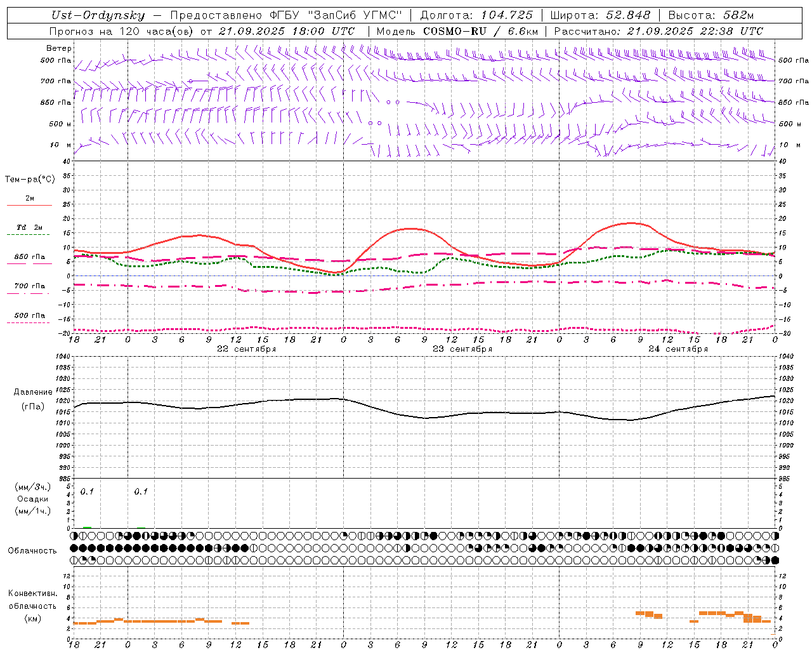
Task: Click the "(мм/1ч.)" precipitation unit label
Action: [x=33, y=511]
